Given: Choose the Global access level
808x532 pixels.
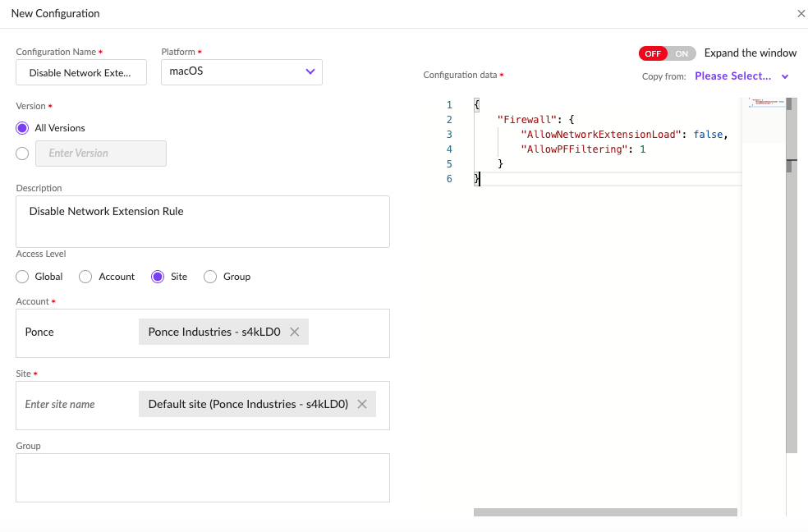Looking at the screenshot, I should (x=22, y=277).
